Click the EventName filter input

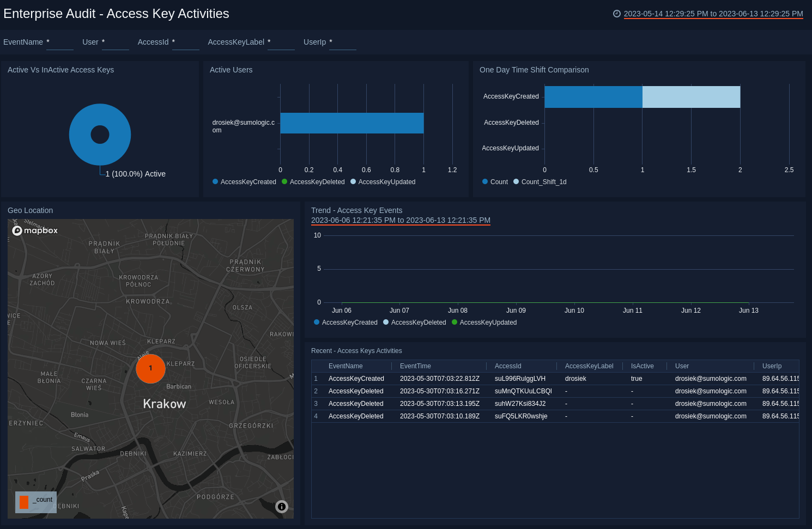pos(59,42)
